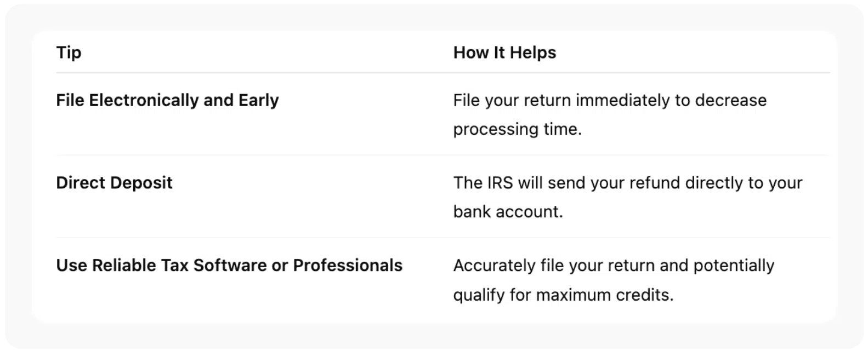Click the "processing time." text line
The image size is (868, 351).
pos(517,129)
